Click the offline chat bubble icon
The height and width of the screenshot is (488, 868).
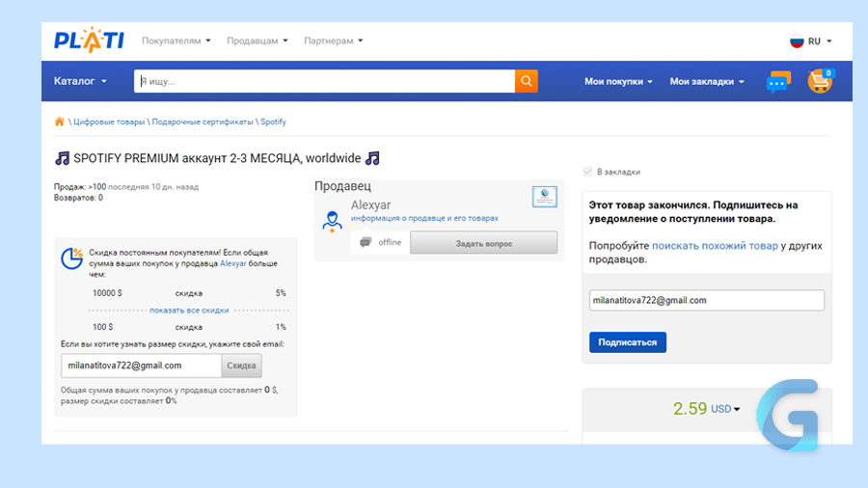tap(366, 242)
